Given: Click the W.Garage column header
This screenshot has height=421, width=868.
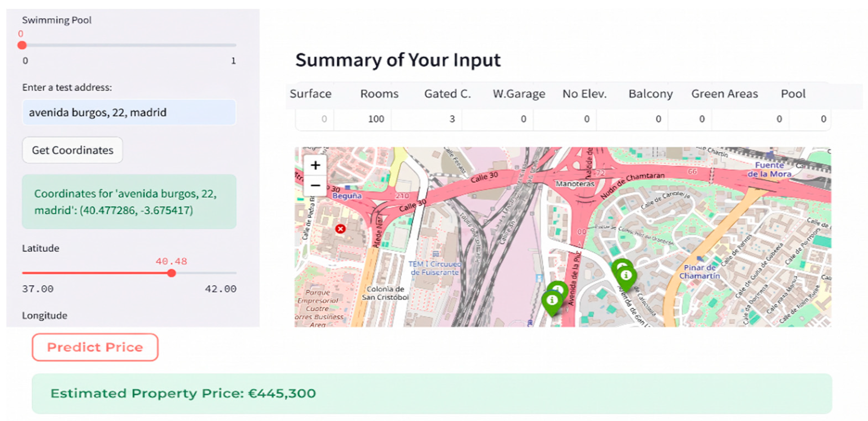Looking at the screenshot, I should tap(519, 93).
